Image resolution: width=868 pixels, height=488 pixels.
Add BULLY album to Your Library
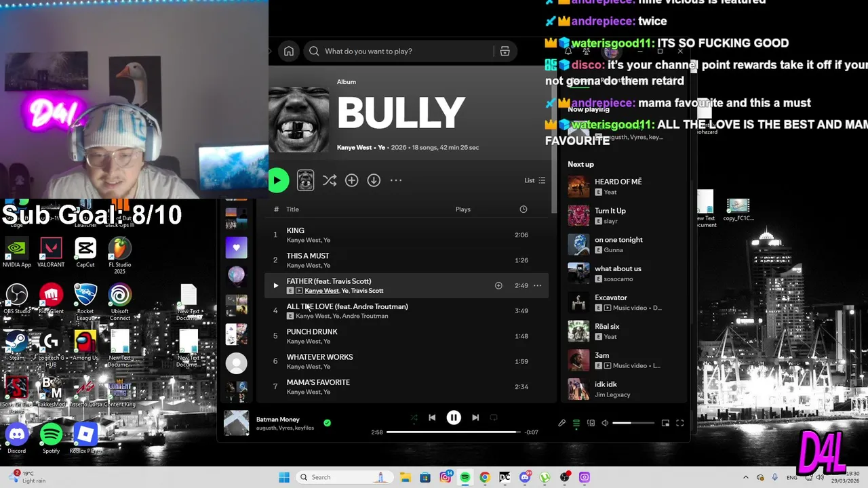coord(351,180)
